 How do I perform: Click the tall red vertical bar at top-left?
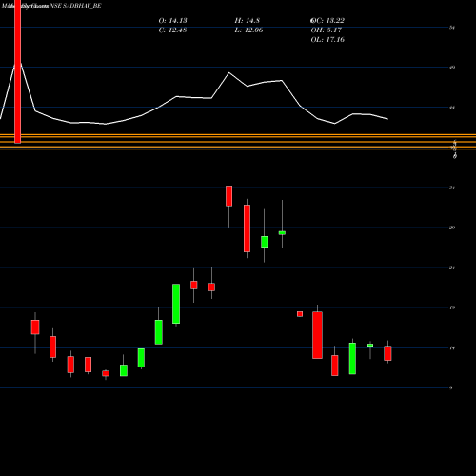(18, 71)
